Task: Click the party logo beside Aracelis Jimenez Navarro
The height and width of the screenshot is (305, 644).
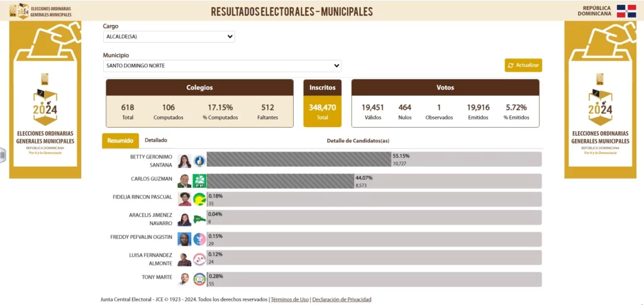Action: (199, 219)
